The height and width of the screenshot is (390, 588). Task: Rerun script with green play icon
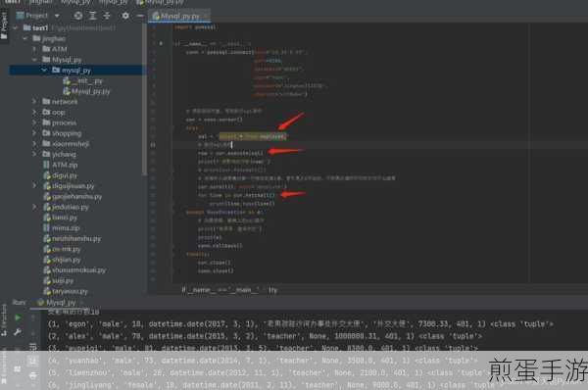click(18, 317)
